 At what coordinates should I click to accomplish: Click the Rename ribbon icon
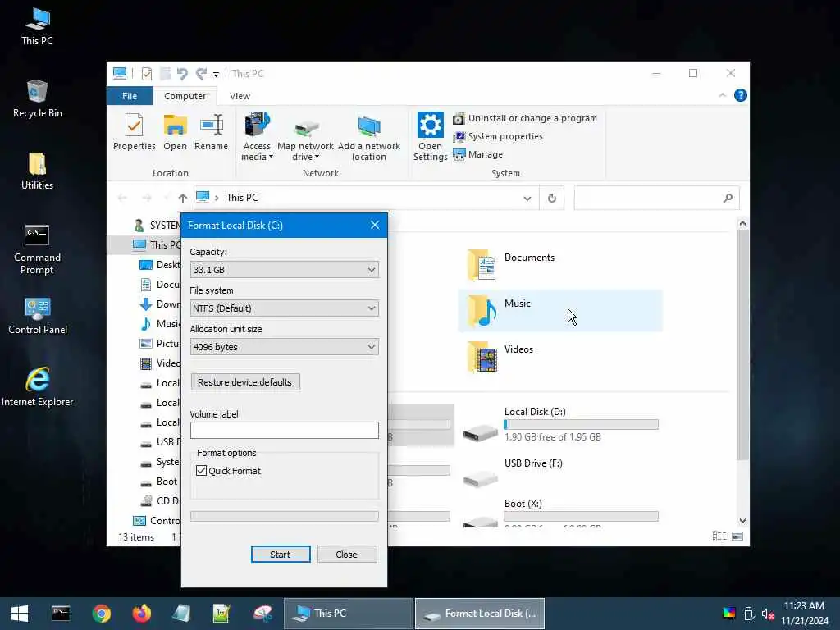[x=211, y=132]
